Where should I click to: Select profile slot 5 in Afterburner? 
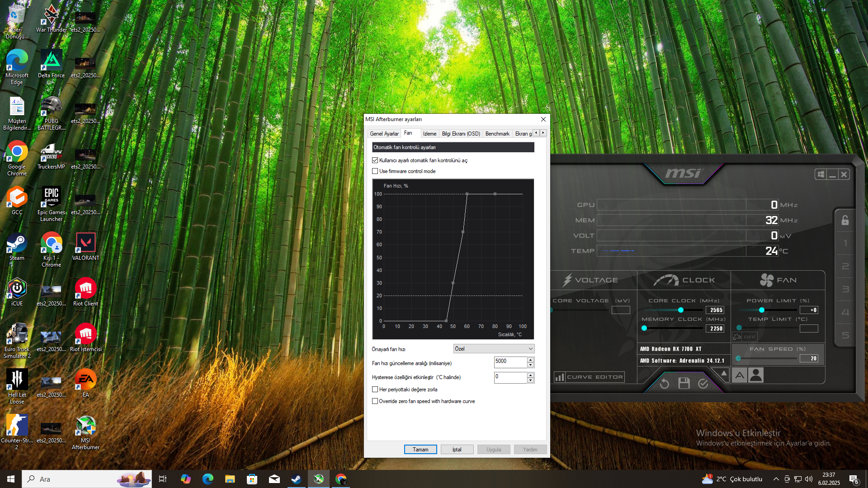tap(845, 335)
